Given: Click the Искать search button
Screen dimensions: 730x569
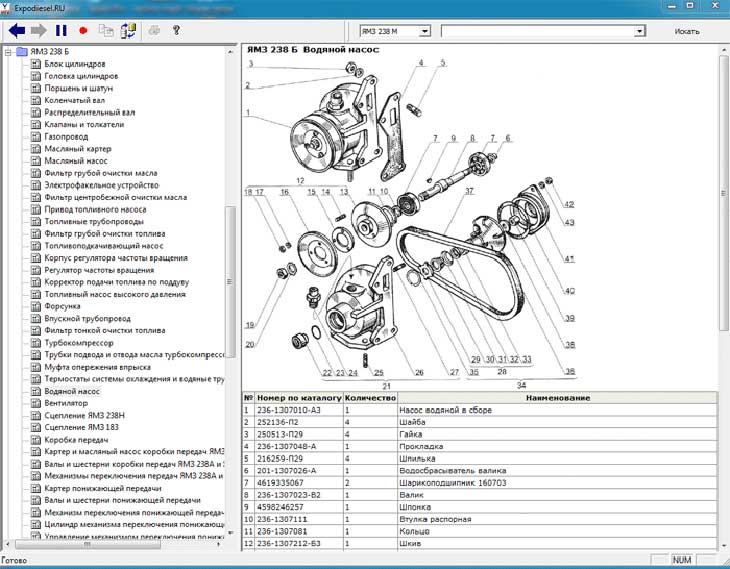Looking at the screenshot, I should click(687, 31).
